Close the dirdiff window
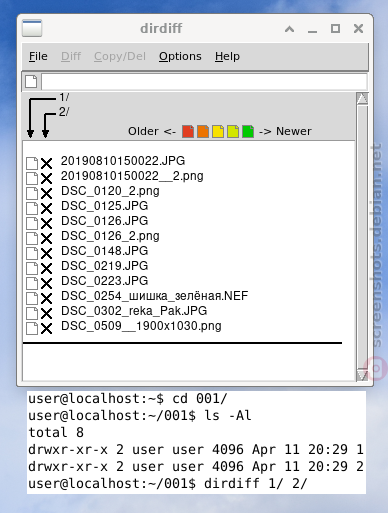This screenshot has height=513, width=388. click(358, 29)
